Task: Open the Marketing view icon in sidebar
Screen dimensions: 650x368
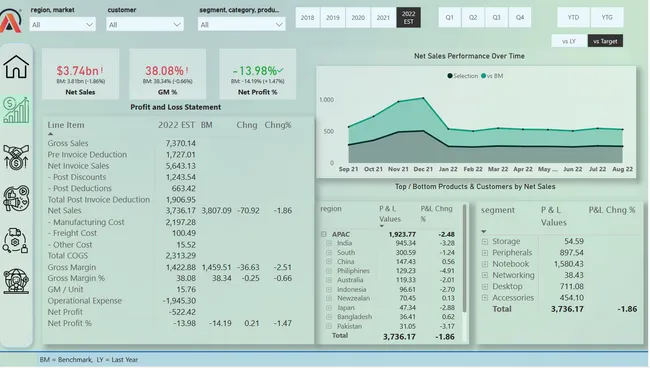Action: click(16, 199)
